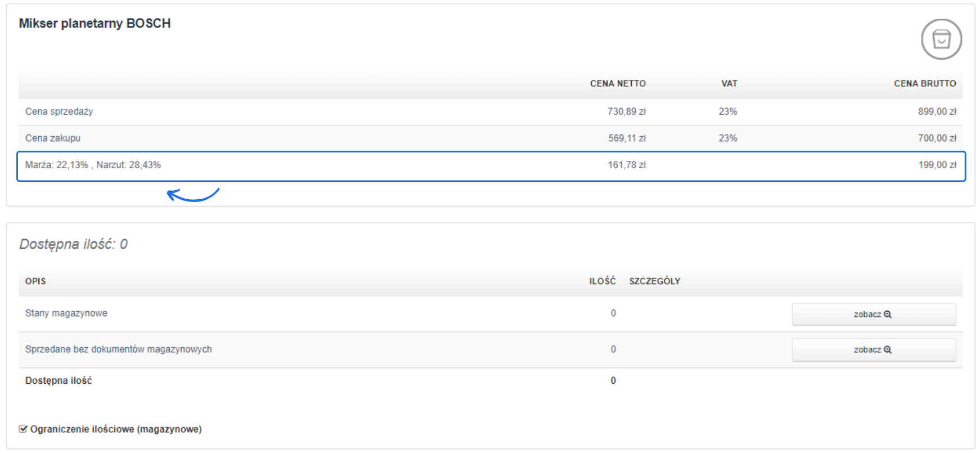Click the CENA BRUTTO column header
Viewport: 980px width, 453px height.
tap(925, 84)
